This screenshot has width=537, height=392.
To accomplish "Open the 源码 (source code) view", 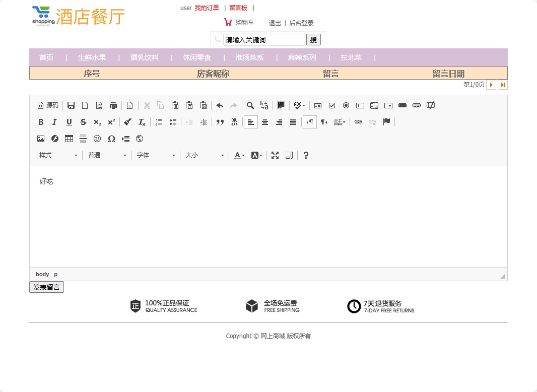I will [48, 105].
